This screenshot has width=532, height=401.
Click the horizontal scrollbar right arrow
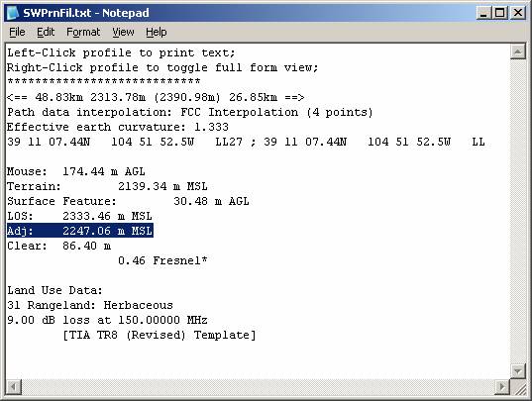[x=502, y=386]
